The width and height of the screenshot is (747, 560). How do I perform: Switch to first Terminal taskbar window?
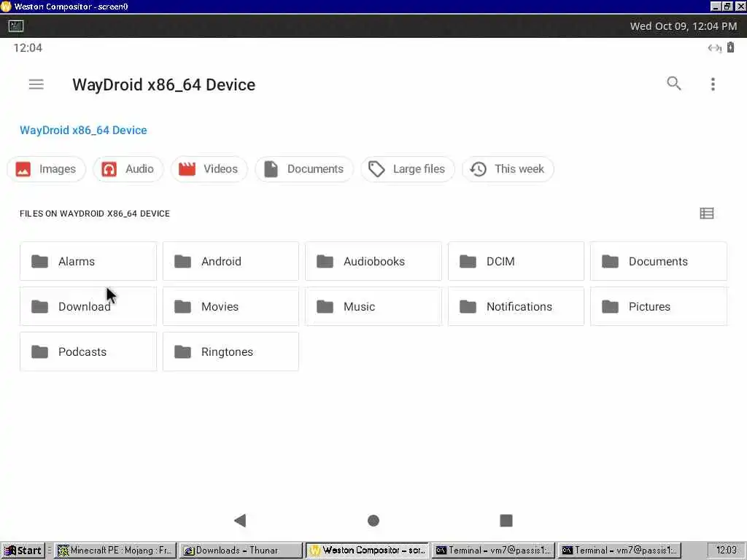pos(493,551)
